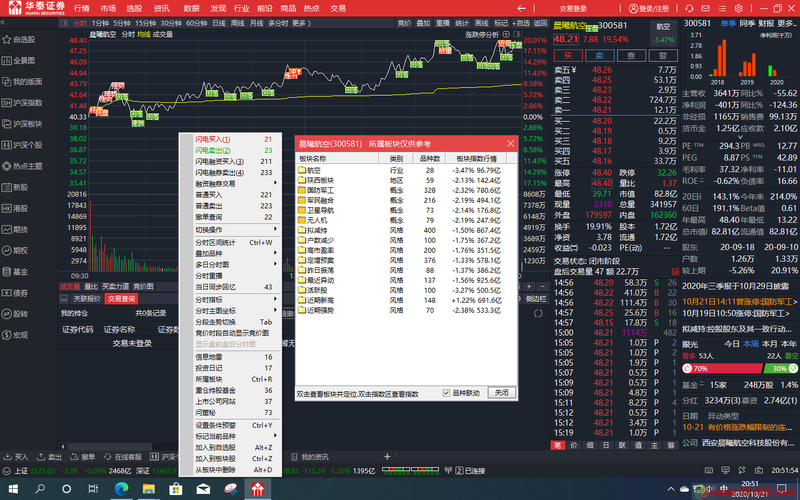Open the mail message icon in title bar

click(706, 8)
